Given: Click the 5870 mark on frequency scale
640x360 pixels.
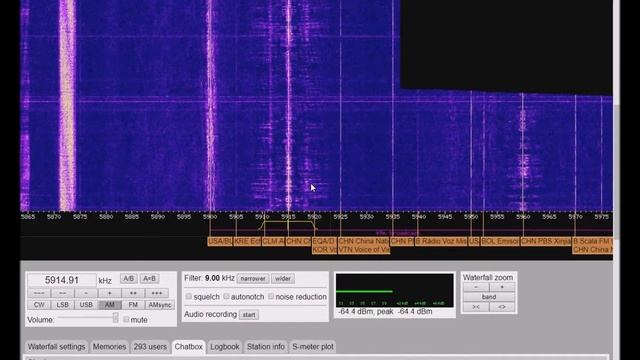Looking at the screenshot, I should (54, 217).
